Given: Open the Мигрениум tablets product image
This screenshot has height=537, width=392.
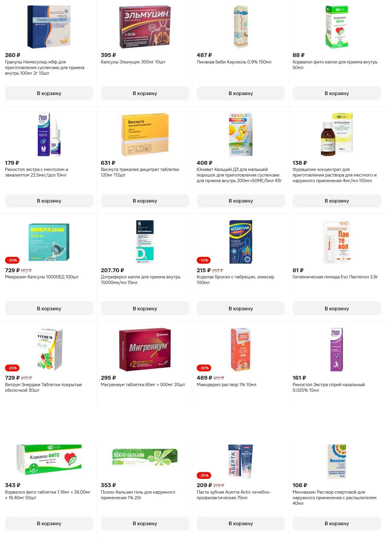Looking at the screenshot, I should 145,350.
